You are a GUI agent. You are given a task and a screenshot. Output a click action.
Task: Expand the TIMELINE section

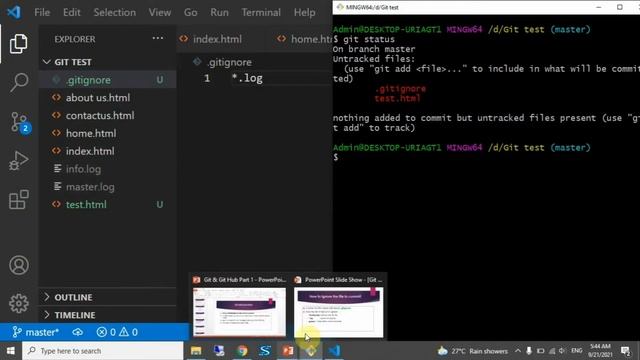(x=108, y=315)
